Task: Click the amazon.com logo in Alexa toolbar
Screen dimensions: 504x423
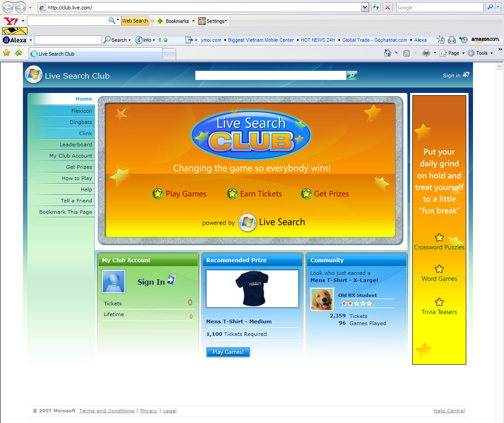Action: [485, 40]
